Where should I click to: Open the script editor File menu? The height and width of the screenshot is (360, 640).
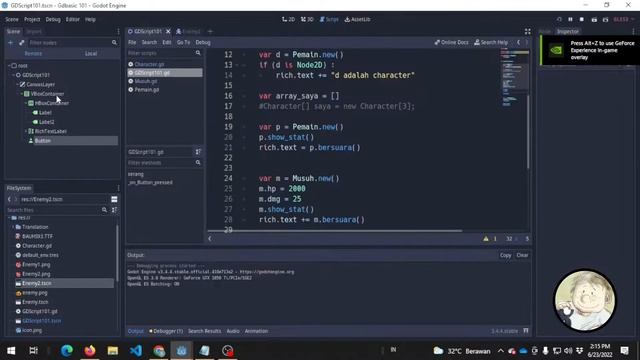[132, 42]
